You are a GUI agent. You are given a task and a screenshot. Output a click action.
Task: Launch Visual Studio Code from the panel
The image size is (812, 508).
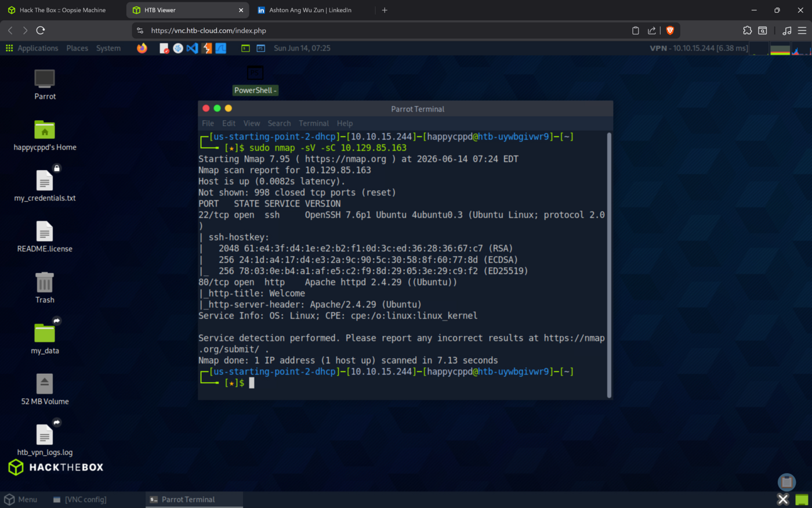tap(192, 48)
